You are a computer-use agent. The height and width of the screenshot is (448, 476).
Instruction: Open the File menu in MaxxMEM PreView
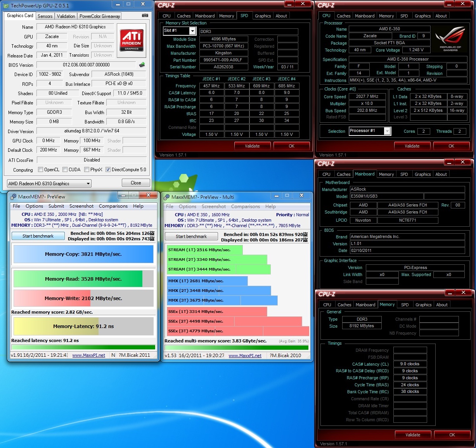click(16, 206)
